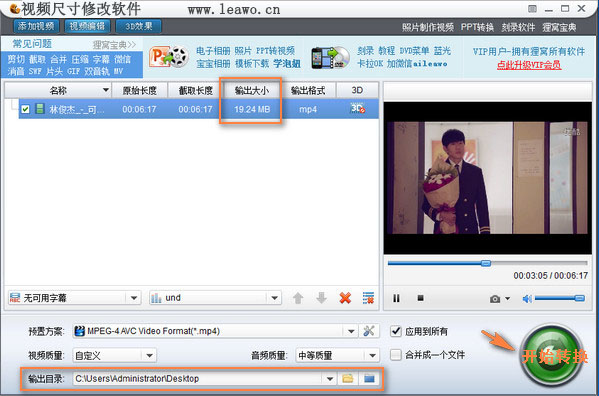Viewport: 599px width, 396px height.
Task: Take a snapshot with the camera icon
Action: click(x=495, y=299)
